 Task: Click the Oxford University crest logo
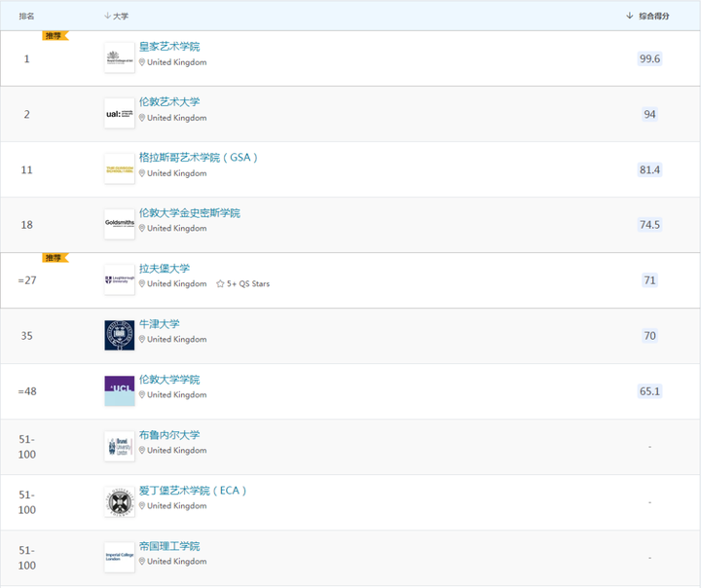(120, 335)
